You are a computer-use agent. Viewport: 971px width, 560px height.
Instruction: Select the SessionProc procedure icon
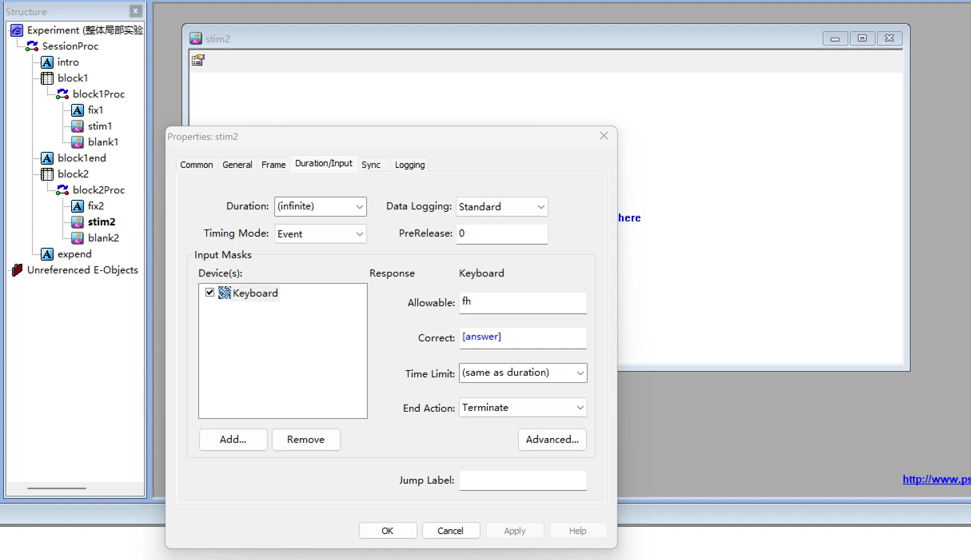(x=32, y=46)
